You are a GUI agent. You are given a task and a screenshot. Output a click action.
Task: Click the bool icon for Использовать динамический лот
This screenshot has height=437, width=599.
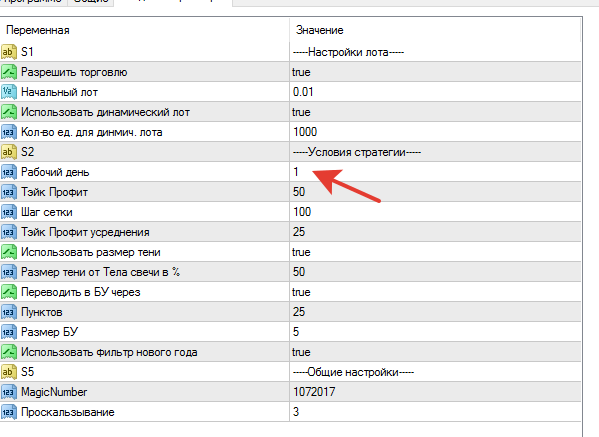(x=9, y=112)
